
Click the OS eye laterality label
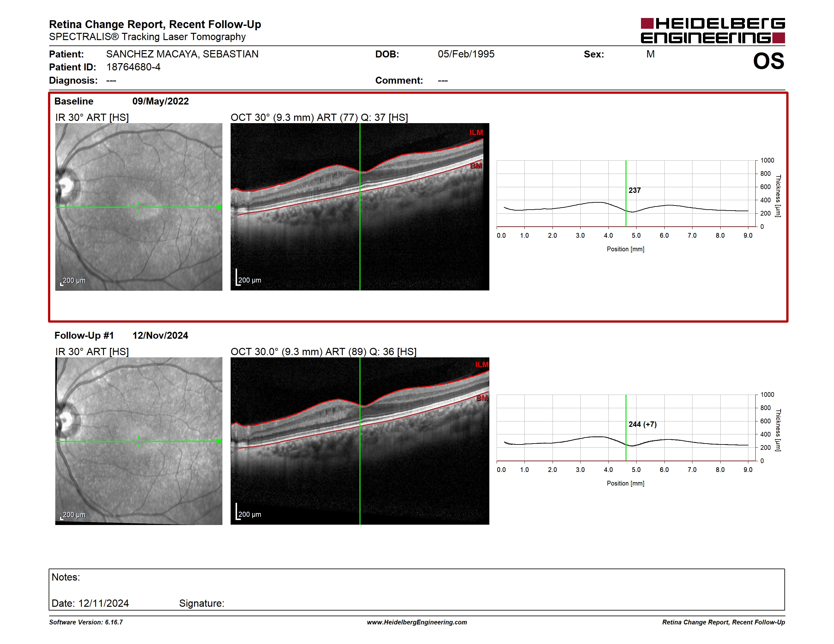tap(768, 62)
